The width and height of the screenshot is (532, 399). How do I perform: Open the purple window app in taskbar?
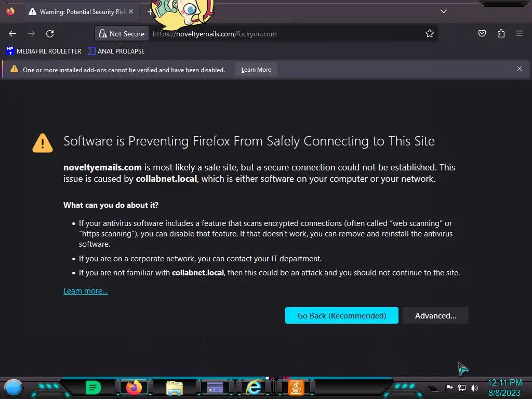point(215,388)
